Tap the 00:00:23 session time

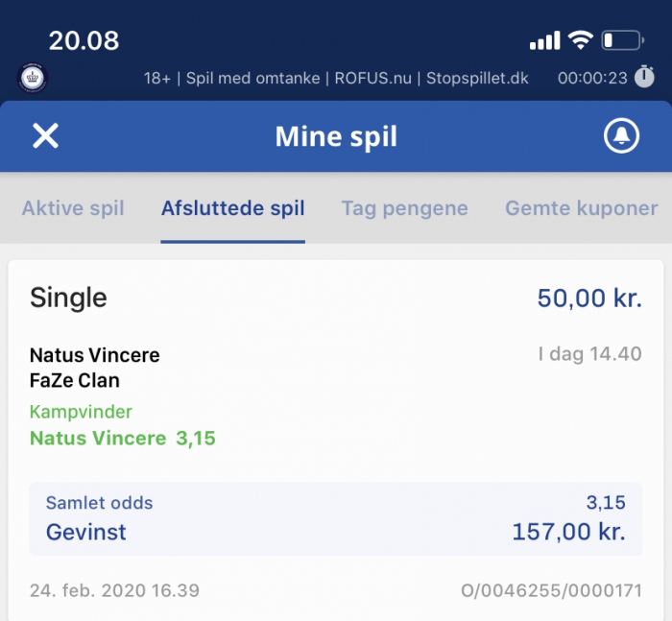pyautogui.click(x=592, y=78)
